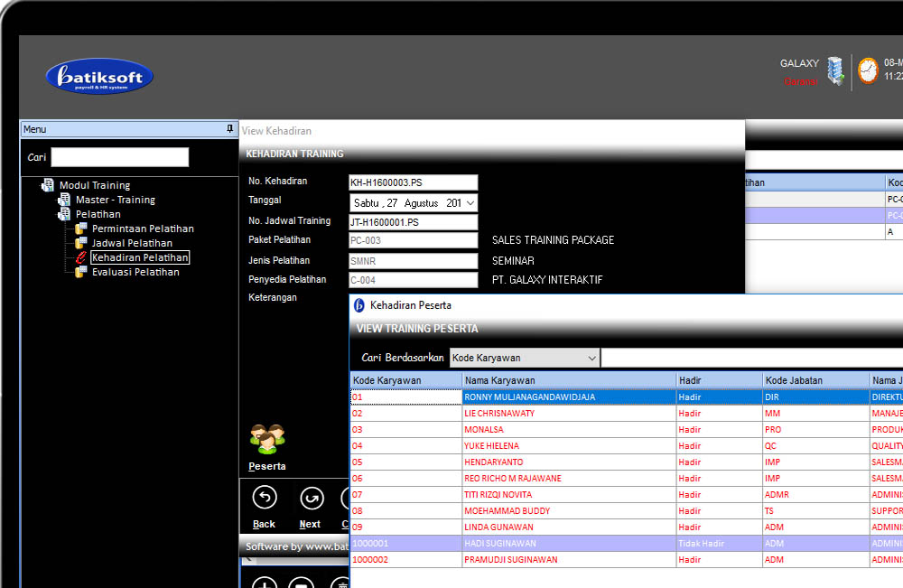The image size is (903, 588).
Task: Select Permintaan Pelatihan in the menu tree
Action: (143, 229)
